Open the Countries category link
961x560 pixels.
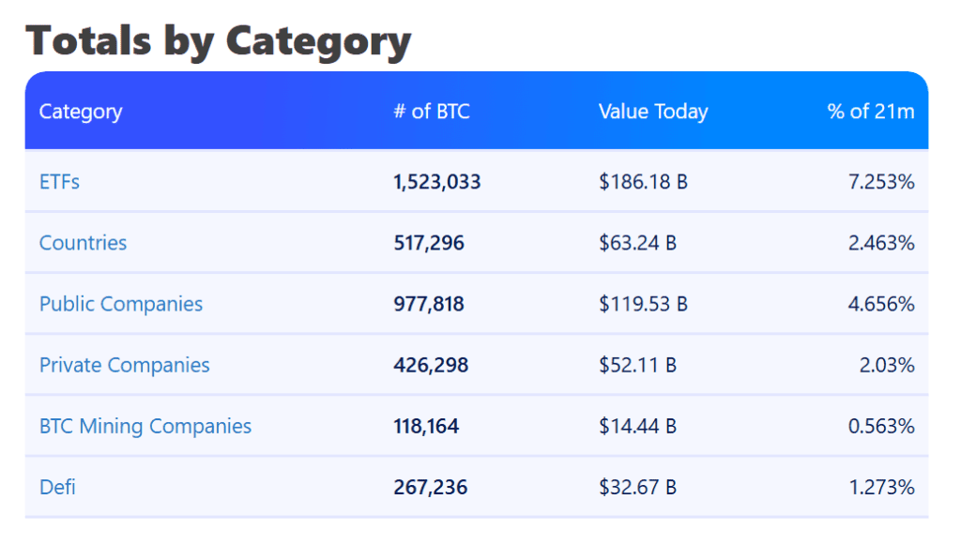[x=83, y=243]
